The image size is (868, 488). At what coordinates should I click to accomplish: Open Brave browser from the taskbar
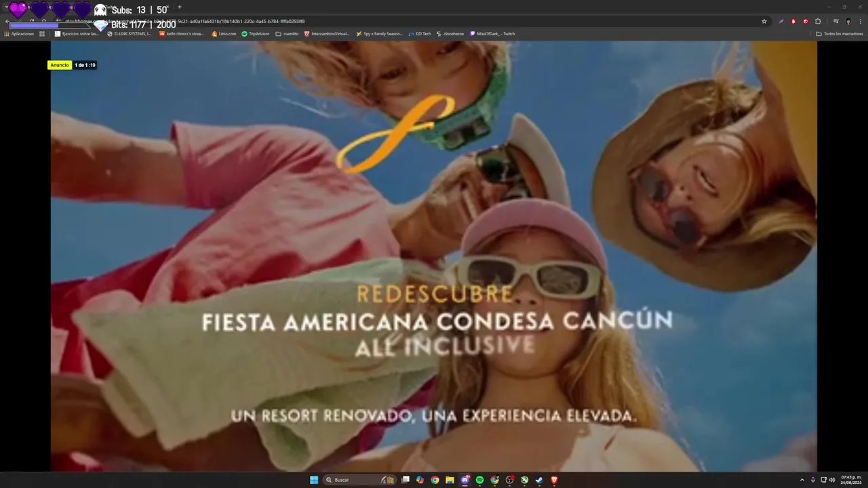tap(554, 480)
